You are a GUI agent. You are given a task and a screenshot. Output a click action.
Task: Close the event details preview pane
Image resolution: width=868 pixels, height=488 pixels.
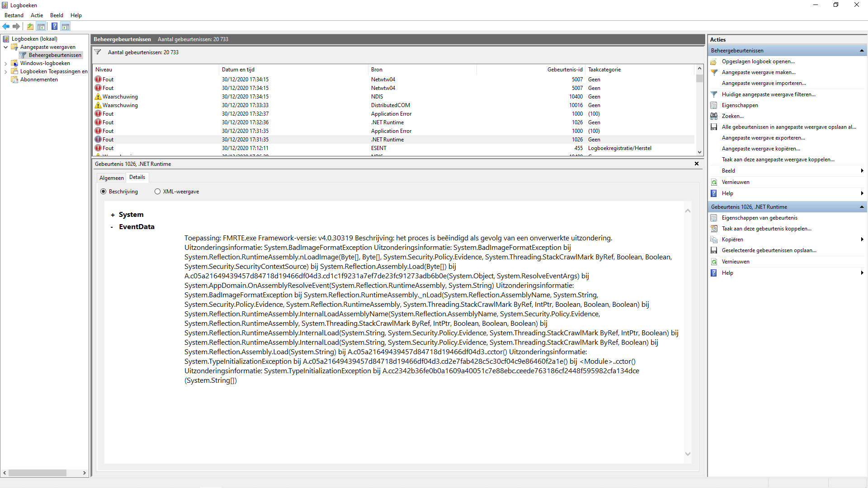tap(697, 164)
